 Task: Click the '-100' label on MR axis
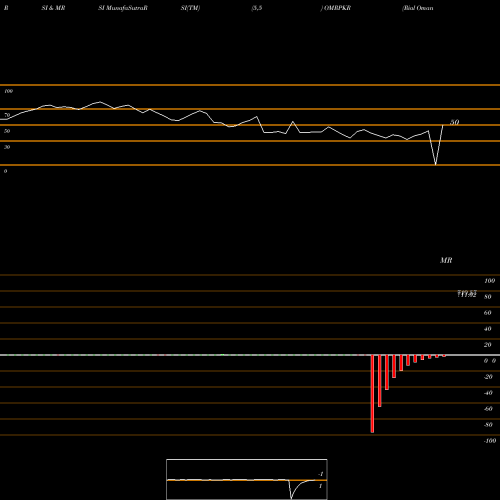pyautogui.click(x=490, y=441)
